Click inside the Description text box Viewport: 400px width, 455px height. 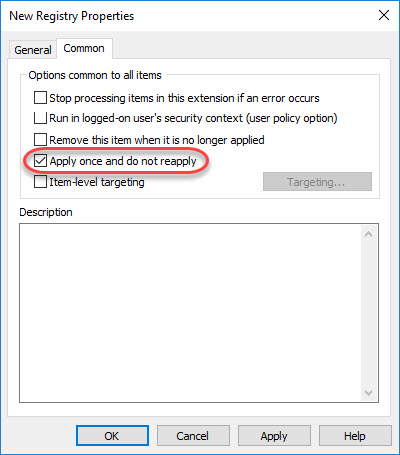coord(190,313)
